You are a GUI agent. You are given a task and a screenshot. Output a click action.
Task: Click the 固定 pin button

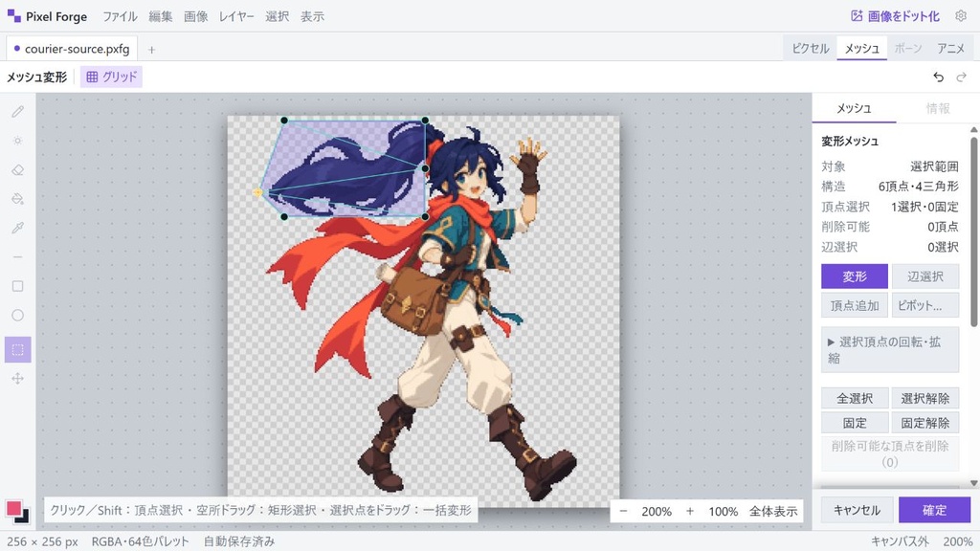pos(855,423)
